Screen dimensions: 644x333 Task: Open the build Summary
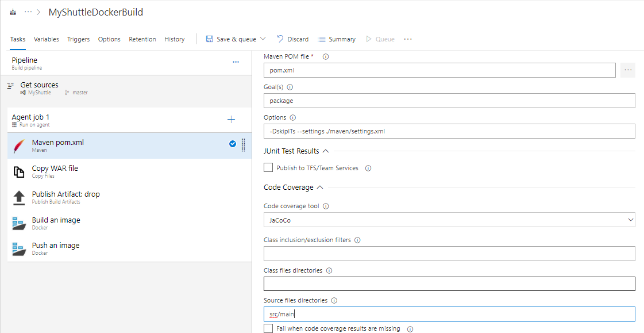pyautogui.click(x=337, y=39)
